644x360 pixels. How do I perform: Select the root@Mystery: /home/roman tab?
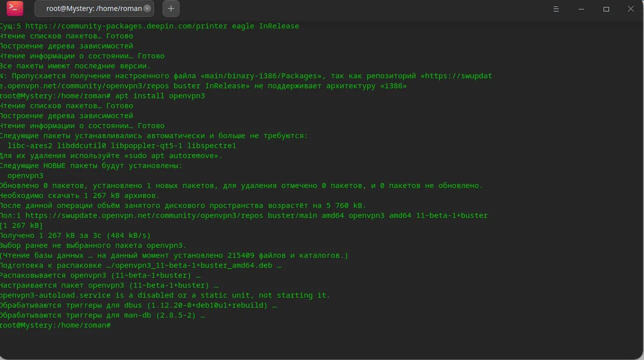coord(94,8)
